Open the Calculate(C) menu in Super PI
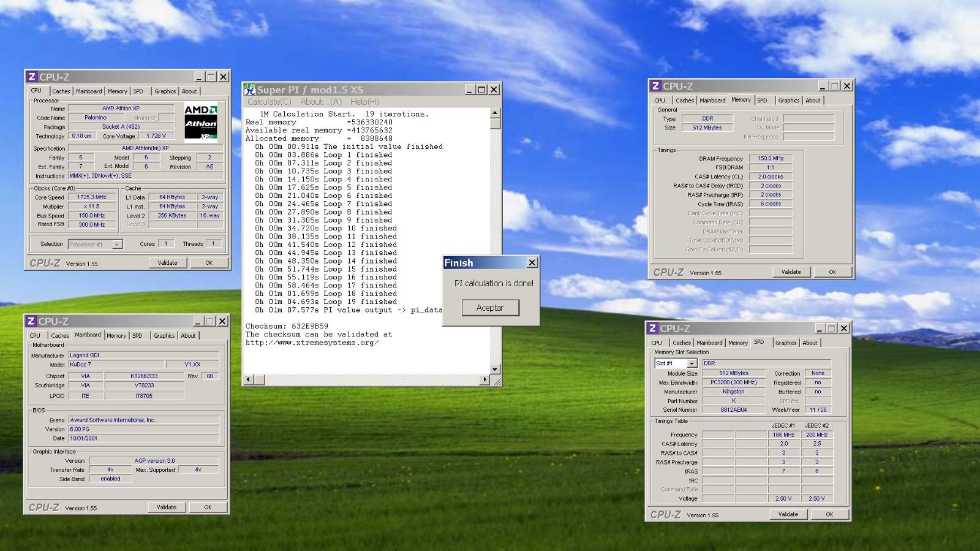This screenshot has width=980, height=551. 269,102
